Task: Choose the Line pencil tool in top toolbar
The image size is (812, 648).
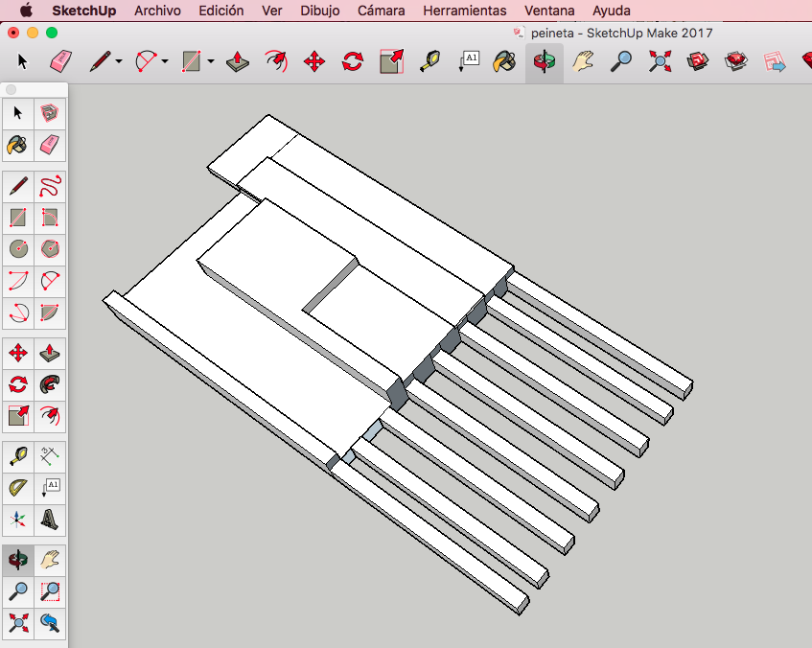Action: pos(100,61)
